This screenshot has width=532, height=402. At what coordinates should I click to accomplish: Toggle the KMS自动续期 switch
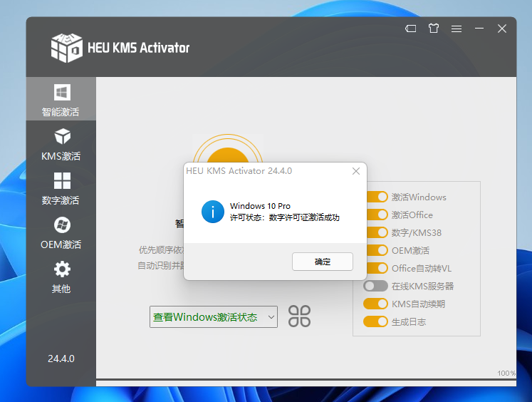point(375,304)
